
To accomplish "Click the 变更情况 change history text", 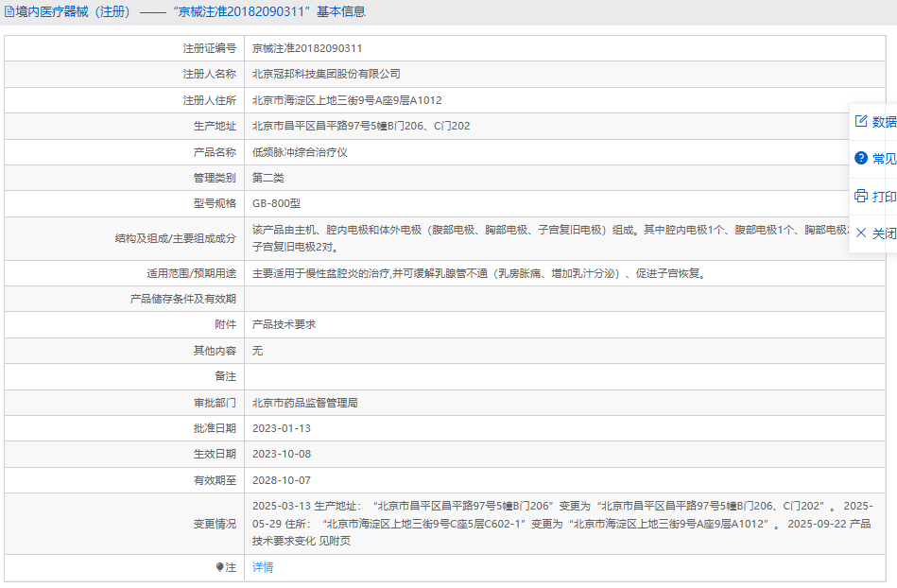I will [561, 523].
